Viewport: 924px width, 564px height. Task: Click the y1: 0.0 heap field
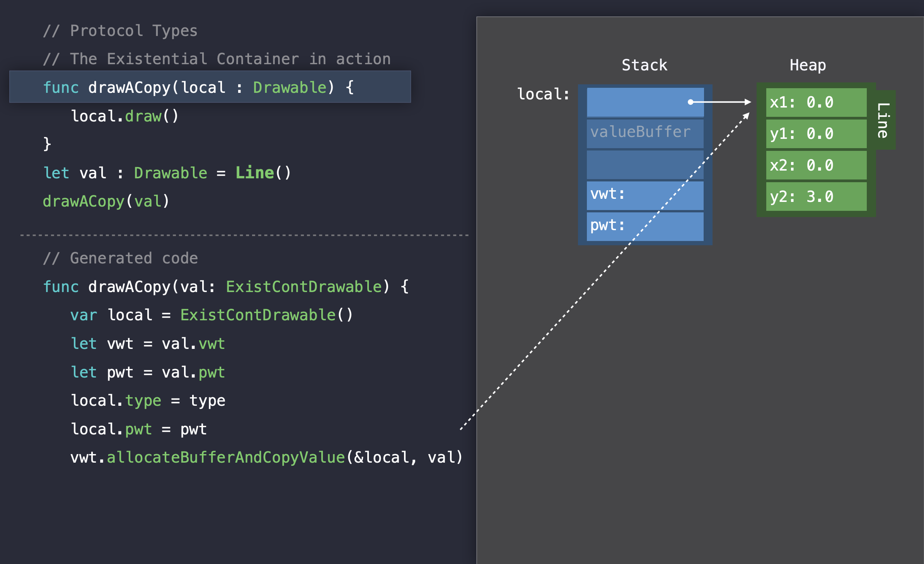click(x=816, y=134)
